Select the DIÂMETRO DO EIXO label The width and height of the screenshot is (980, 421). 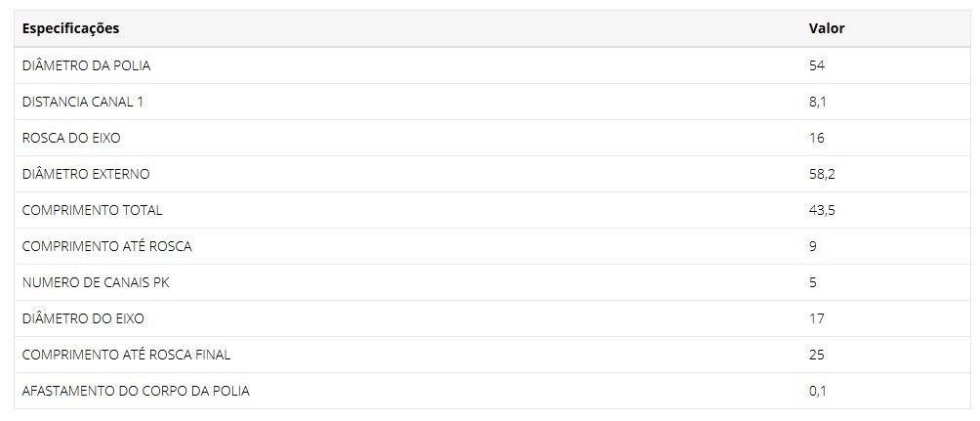coord(83,319)
